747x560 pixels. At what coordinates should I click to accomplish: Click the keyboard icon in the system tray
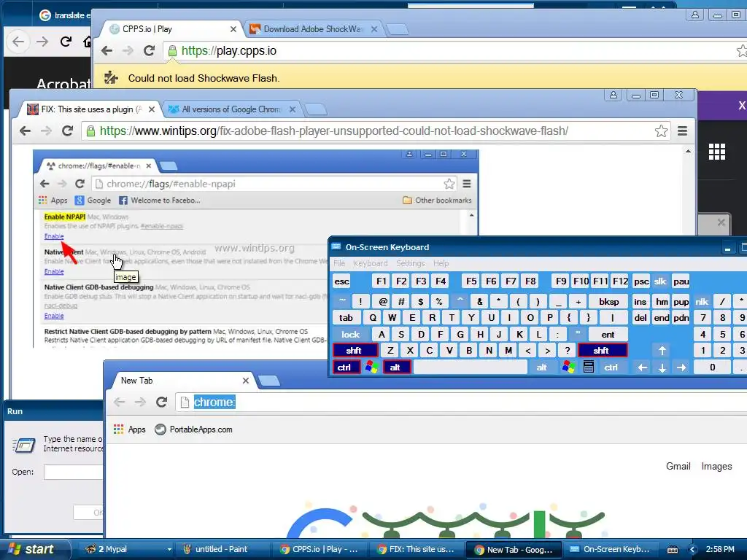click(673, 550)
